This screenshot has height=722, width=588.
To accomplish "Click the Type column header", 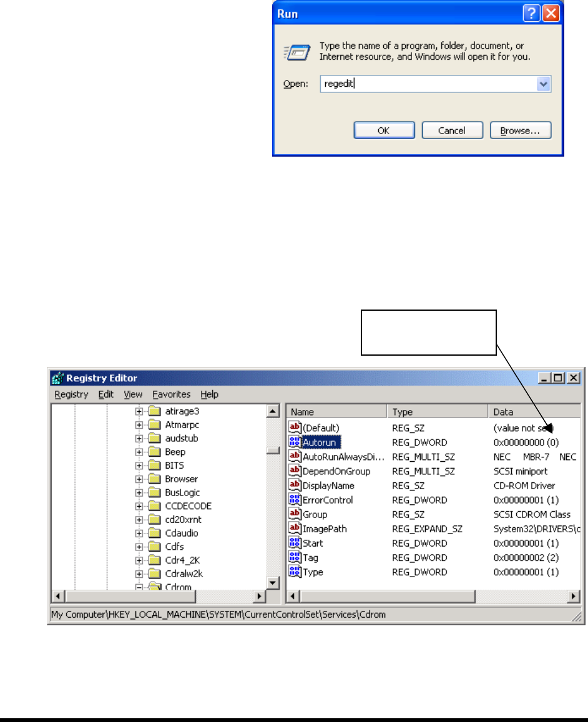I will tap(437, 412).
